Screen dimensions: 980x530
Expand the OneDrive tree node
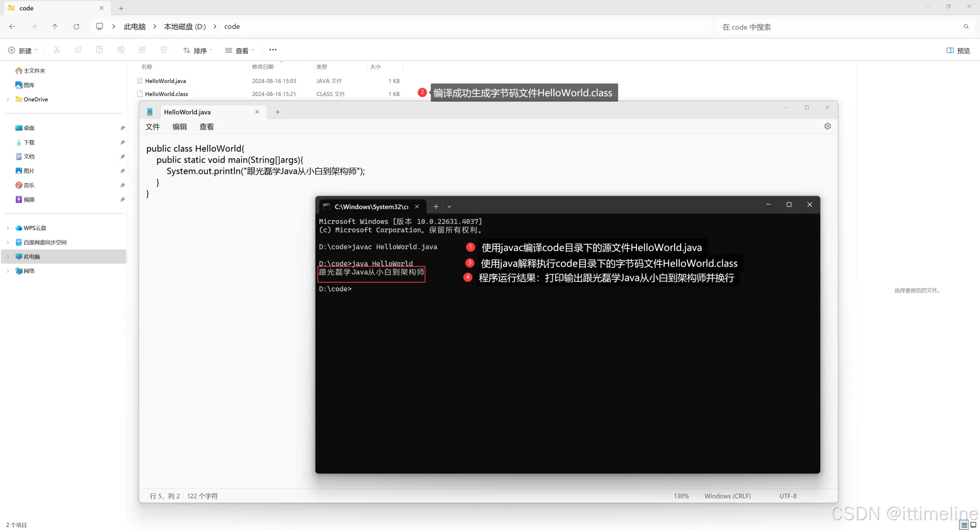click(x=8, y=100)
